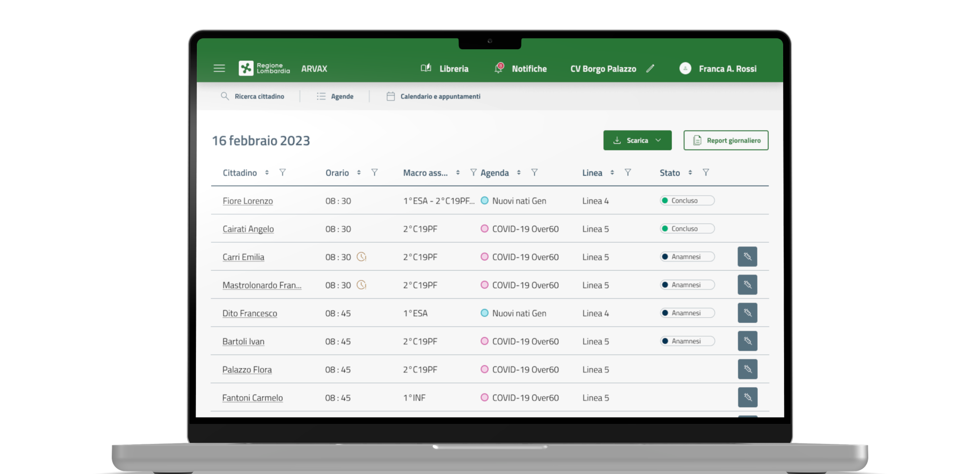Viewport: 980px width, 474px height.
Task: Sort by the Cittadino column
Action: (267, 172)
